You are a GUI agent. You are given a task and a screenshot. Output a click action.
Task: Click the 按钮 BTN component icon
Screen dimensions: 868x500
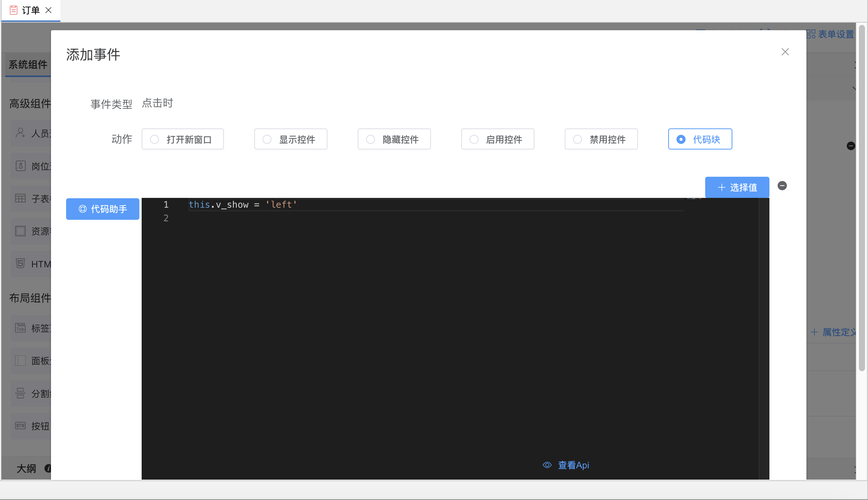point(20,426)
